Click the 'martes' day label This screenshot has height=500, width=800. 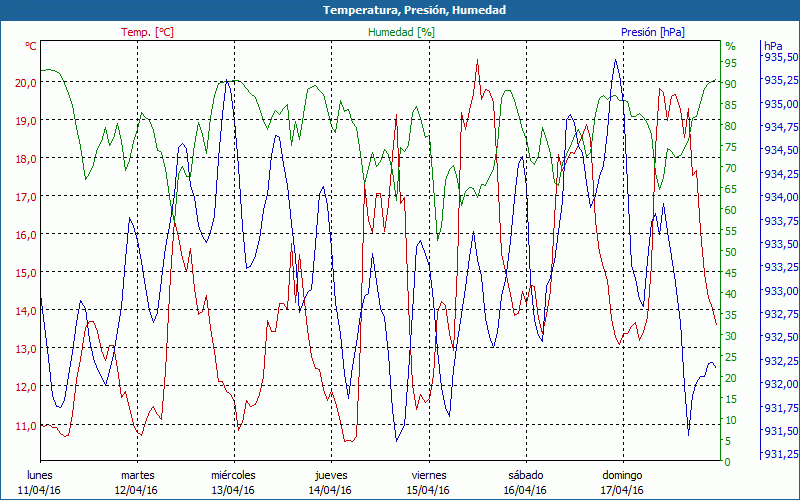(137, 475)
